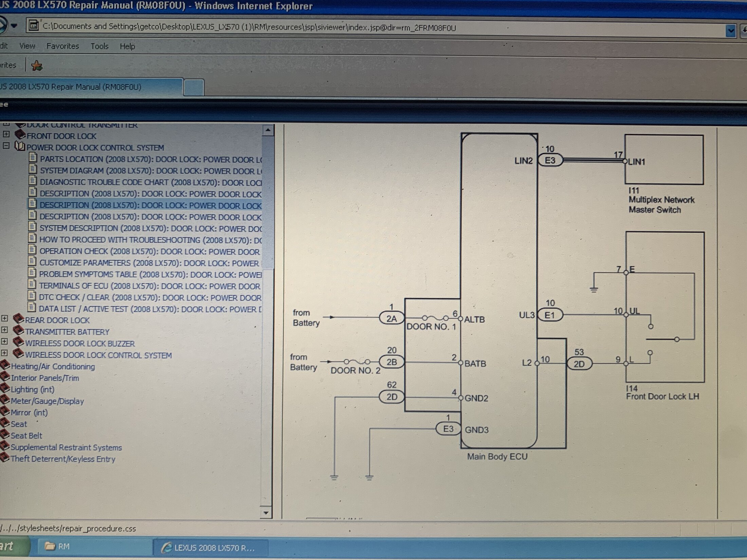Click the TERMINALS OF ECU document icon

pos(32,284)
